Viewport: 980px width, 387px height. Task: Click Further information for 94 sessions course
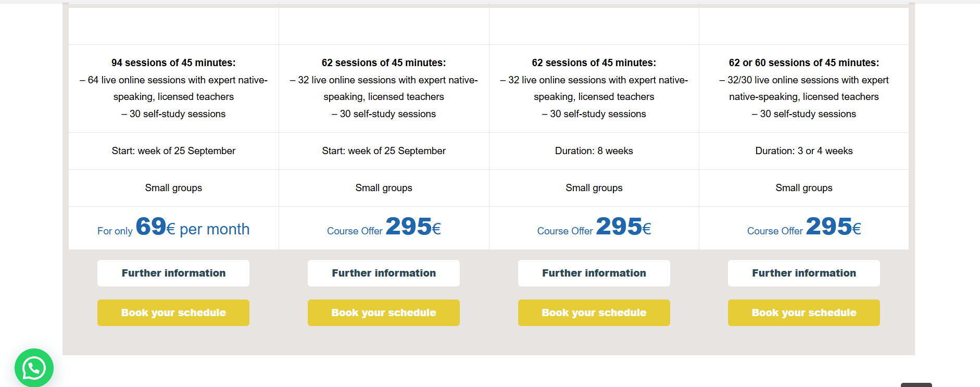pos(173,273)
